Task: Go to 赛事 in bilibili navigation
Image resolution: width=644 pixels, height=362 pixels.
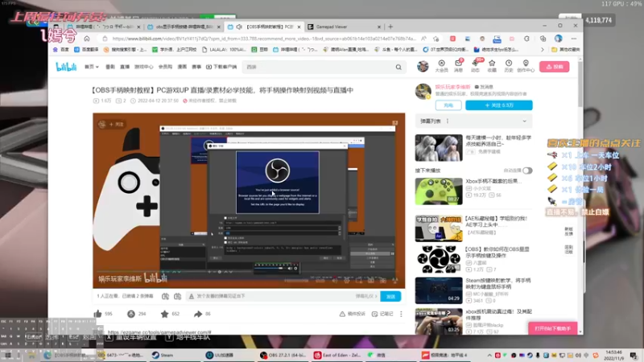Action: [196, 67]
